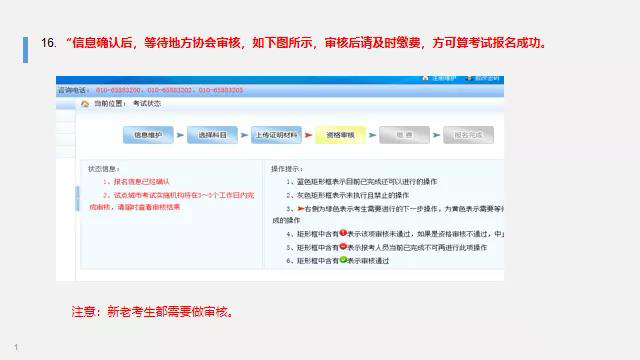The image size is (640, 360).
Task: Click the red exclamation icon in hint 4
Action: coord(343,233)
